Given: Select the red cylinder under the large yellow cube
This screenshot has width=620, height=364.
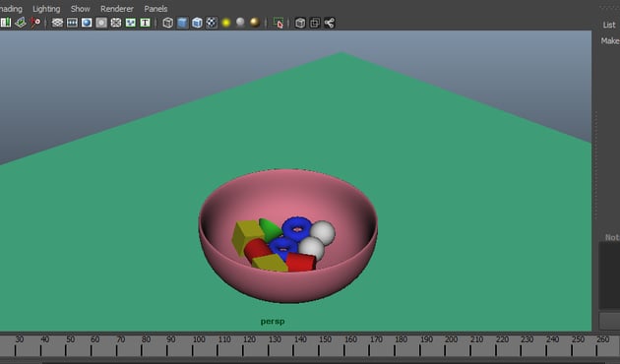Looking at the screenshot, I should click(x=257, y=250).
